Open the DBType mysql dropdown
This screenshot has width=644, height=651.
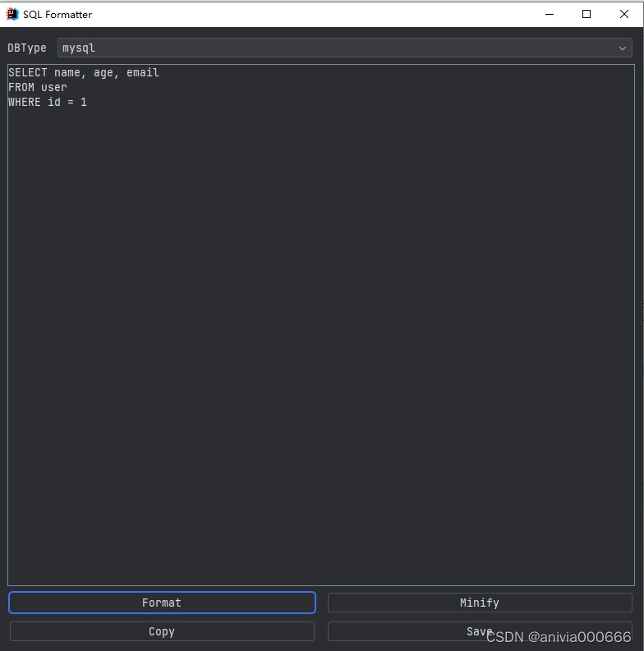345,48
